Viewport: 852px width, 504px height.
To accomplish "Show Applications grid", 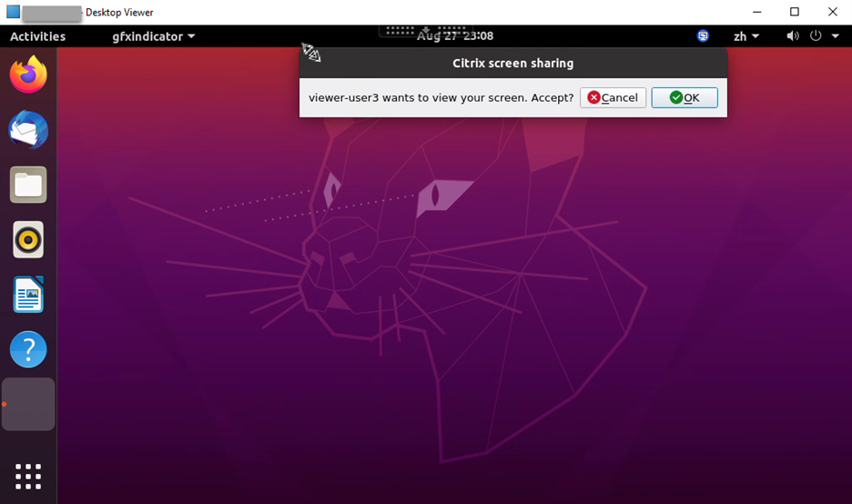I will 28,477.
